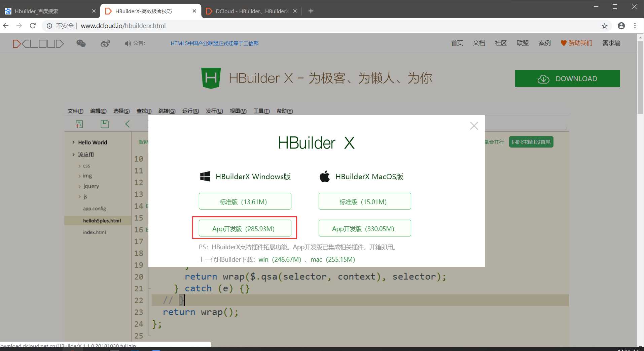Download Windows 标准版 (13.61M)
This screenshot has height=351, width=644.
(245, 201)
